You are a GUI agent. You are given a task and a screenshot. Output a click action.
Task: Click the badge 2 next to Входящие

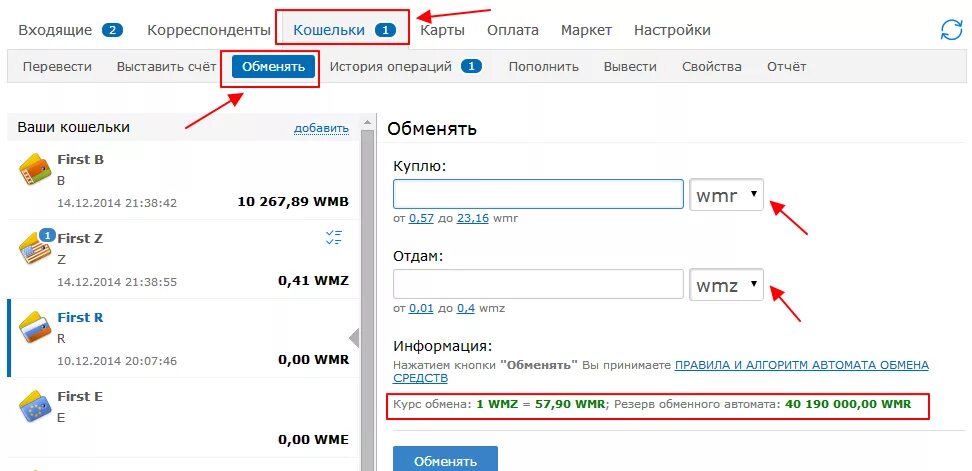(112, 30)
